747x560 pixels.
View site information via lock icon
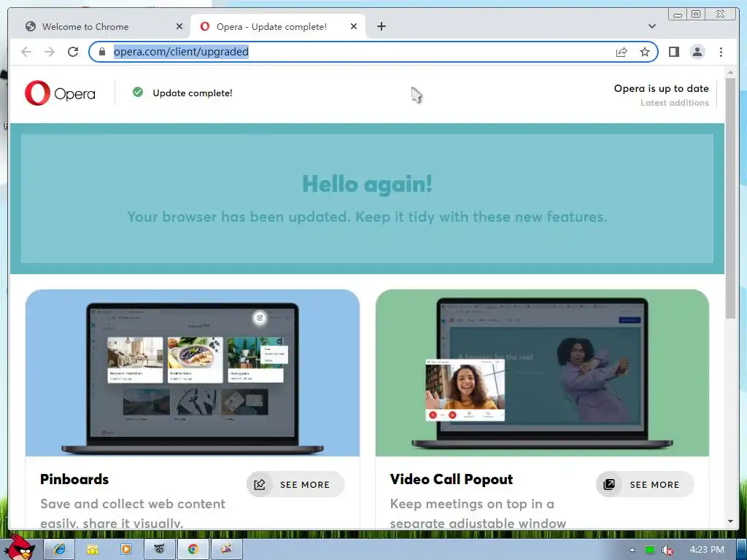pos(102,52)
